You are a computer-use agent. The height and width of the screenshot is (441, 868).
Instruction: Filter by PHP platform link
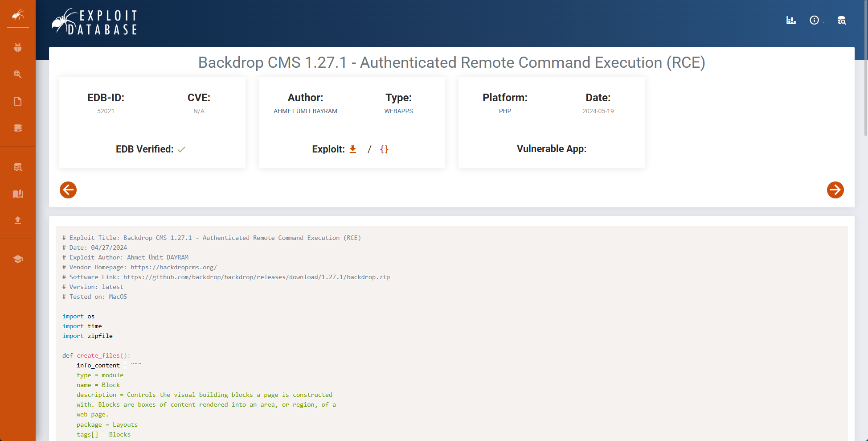click(x=505, y=111)
